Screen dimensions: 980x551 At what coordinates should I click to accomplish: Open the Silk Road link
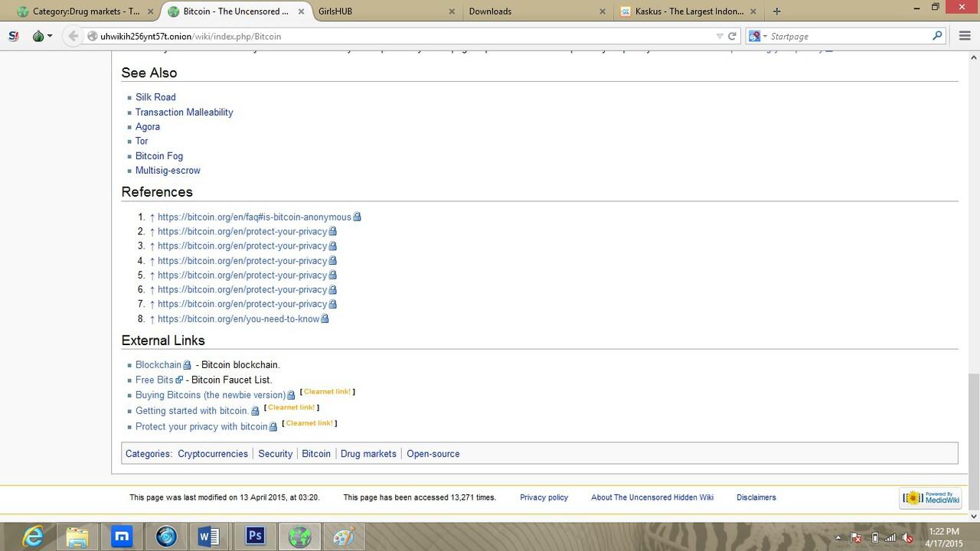pyautogui.click(x=155, y=97)
